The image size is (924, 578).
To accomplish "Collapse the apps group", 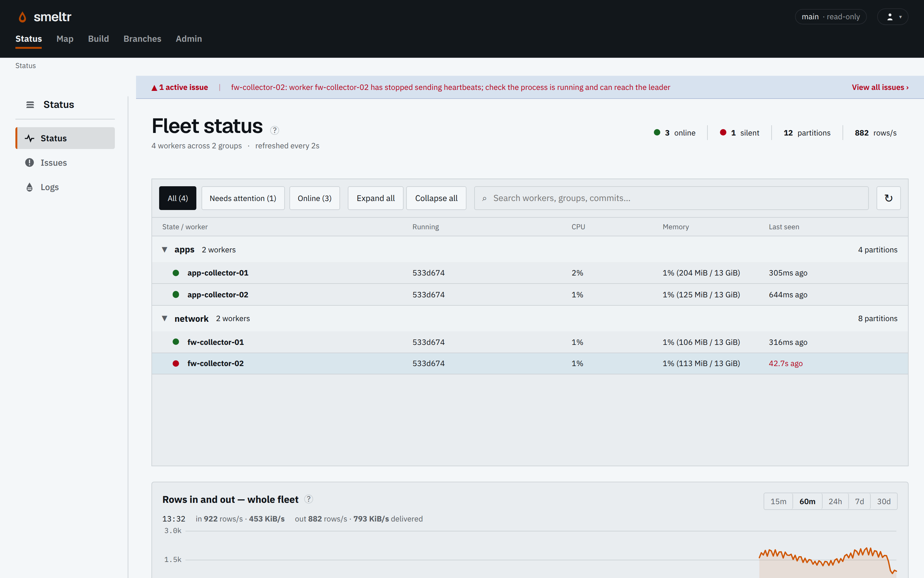I will tap(165, 250).
